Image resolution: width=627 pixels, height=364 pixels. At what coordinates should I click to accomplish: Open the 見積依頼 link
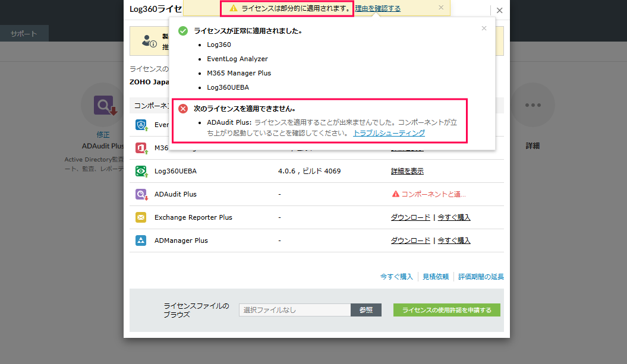point(436,277)
